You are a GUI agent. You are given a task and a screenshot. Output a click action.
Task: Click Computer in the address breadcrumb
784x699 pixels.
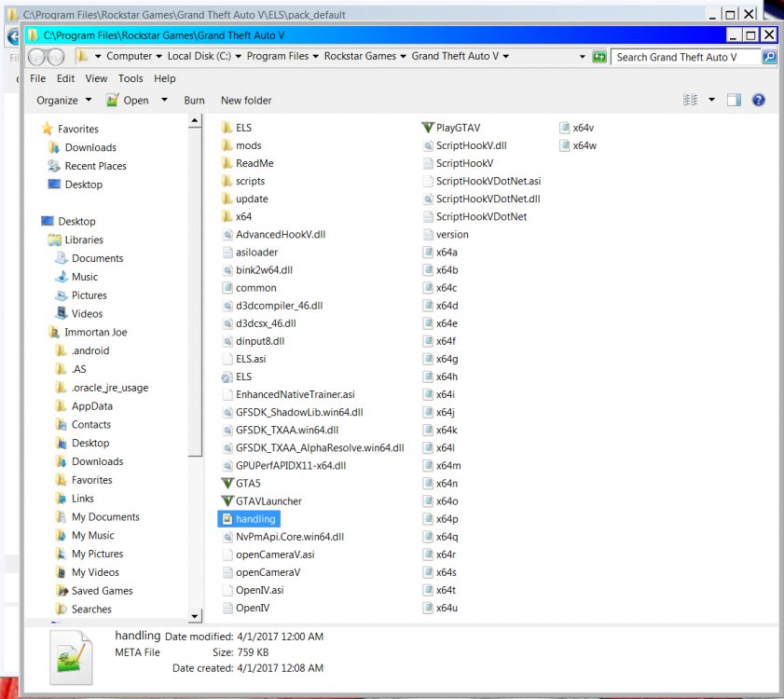[x=129, y=56]
